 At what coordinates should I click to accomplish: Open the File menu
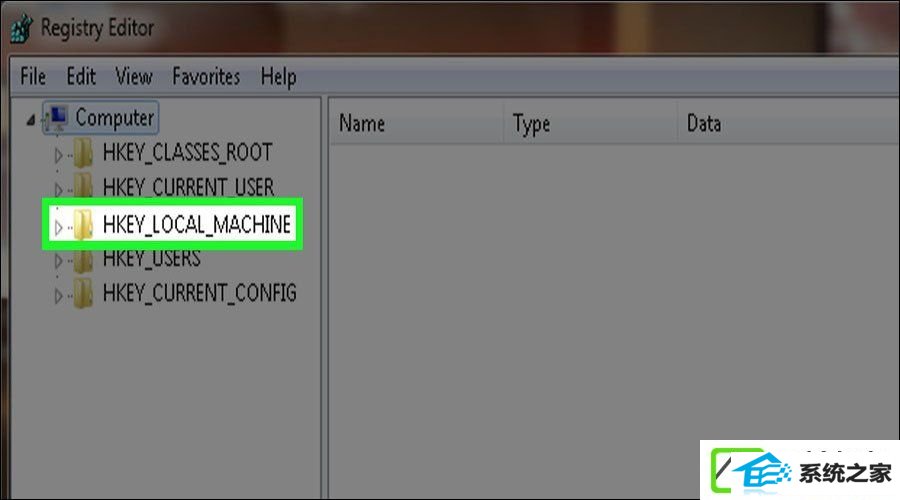33,76
